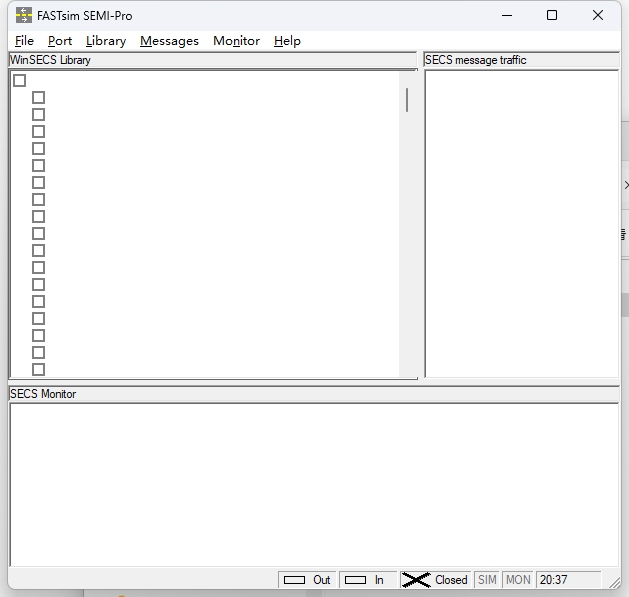Image resolution: width=629 pixels, height=597 pixels.
Task: Click the SECS message traffic header
Action: click(521, 60)
